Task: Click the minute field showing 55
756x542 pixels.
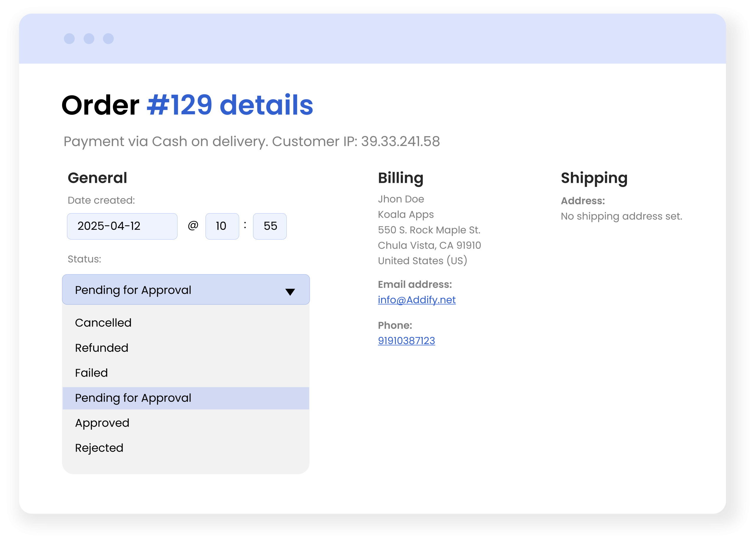Action: coord(270,226)
